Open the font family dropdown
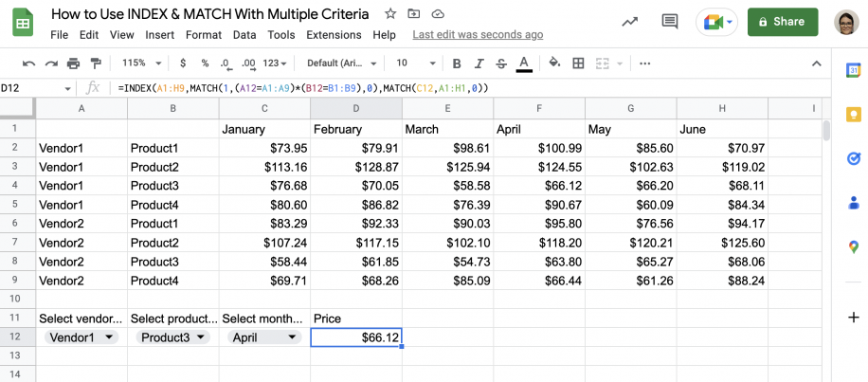The image size is (868, 382). point(341,64)
